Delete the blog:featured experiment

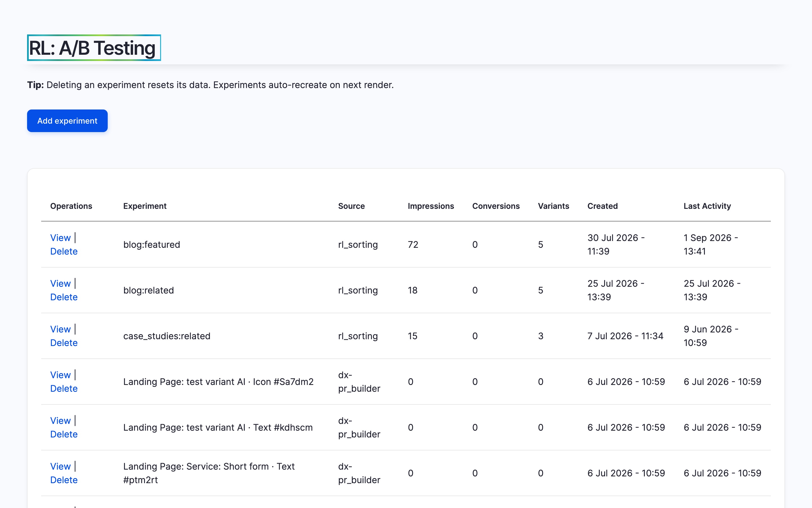click(64, 251)
